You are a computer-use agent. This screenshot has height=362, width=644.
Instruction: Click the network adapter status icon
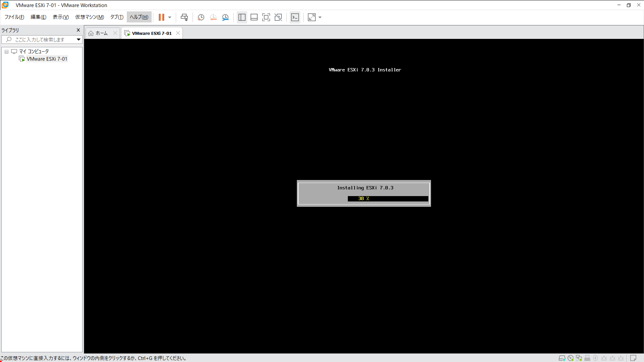point(579,358)
